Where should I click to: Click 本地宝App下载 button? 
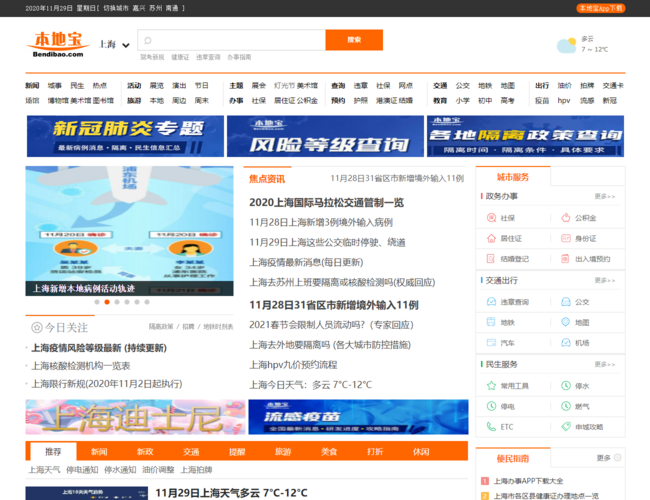tap(601, 8)
